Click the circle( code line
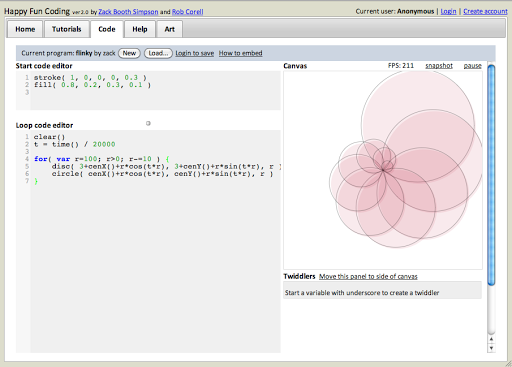Screen dimensions: 512x367 tap(162, 174)
